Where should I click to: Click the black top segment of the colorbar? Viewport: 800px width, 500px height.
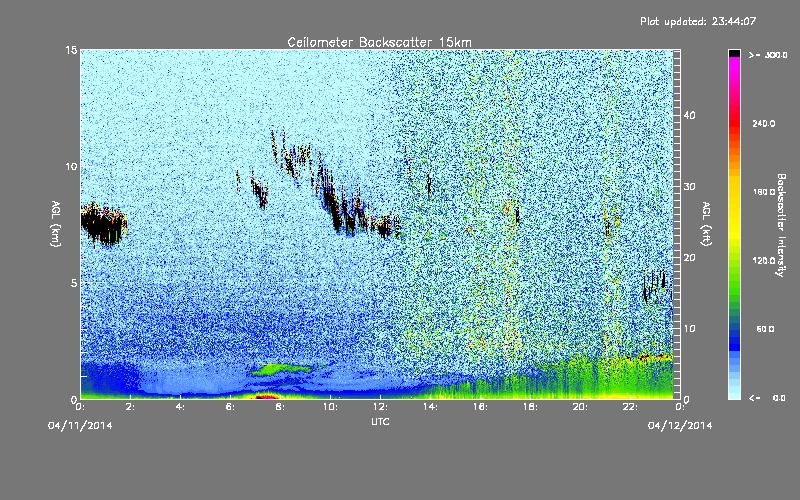point(734,53)
